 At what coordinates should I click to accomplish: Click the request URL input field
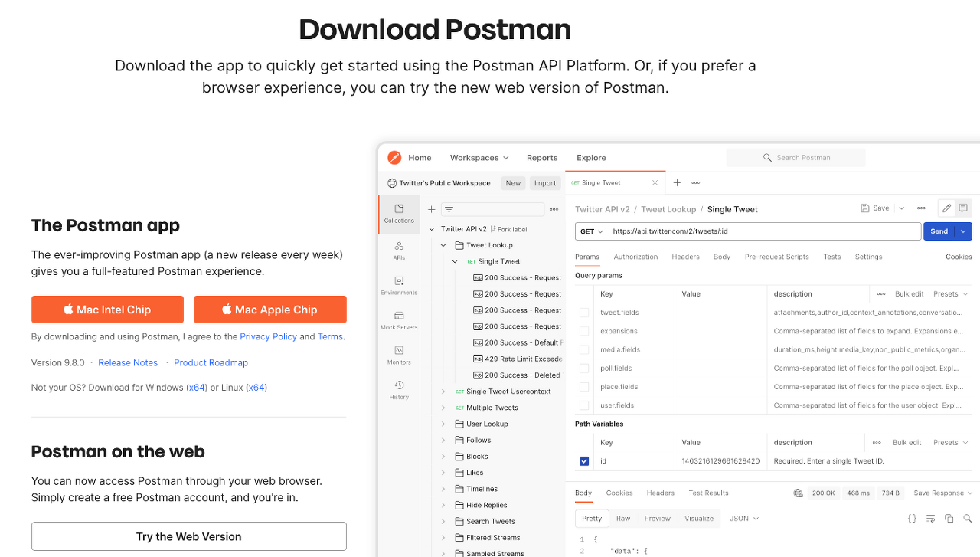[764, 231]
